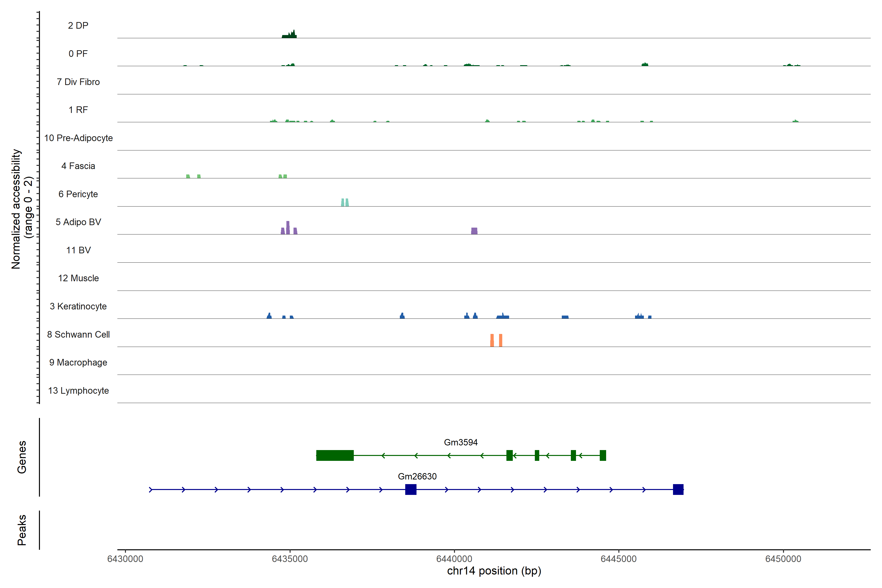882x588 pixels.
Task: Click the blue Gm26630 exon below the label
Action: 411,489
